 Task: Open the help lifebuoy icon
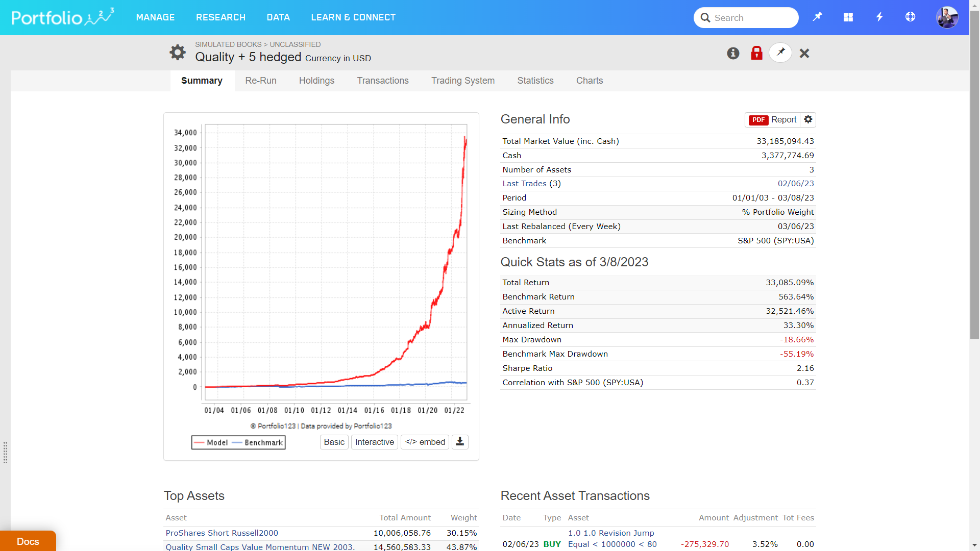(910, 17)
